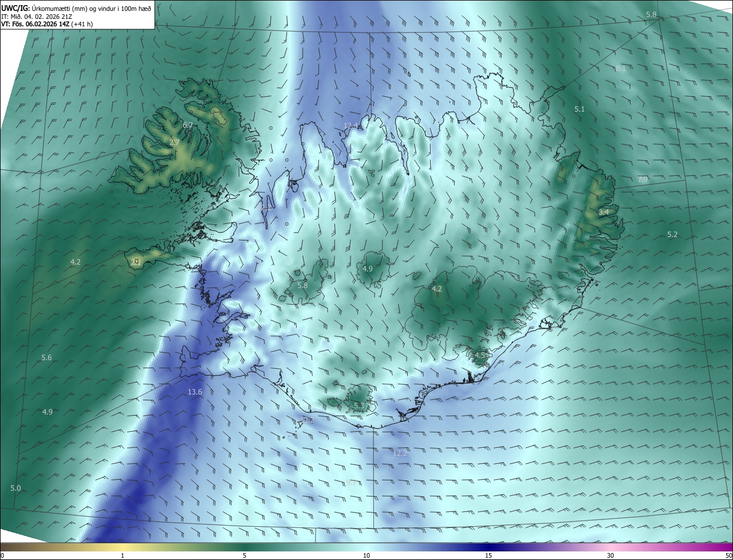The width and height of the screenshot is (733, 560).
Task: Click the '10' tick label on the colour scale
Action: coord(366,556)
